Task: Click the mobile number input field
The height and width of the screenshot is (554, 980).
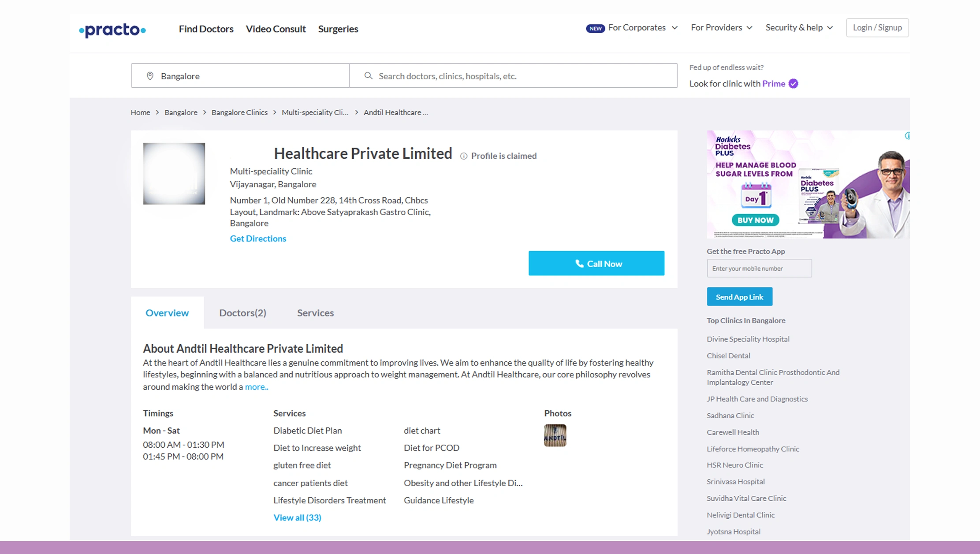Action: (x=759, y=268)
